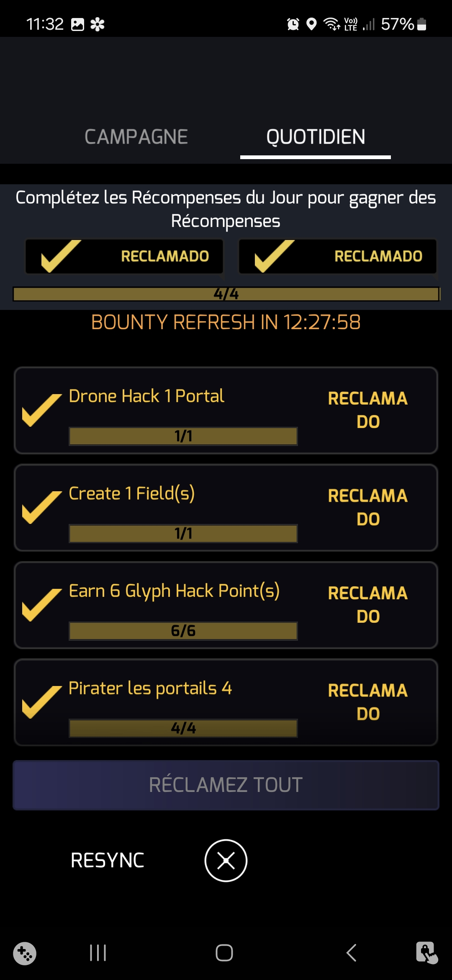Viewport: 452px width, 980px height.
Task: Tap the Android back arrow icon
Action: (x=352, y=953)
